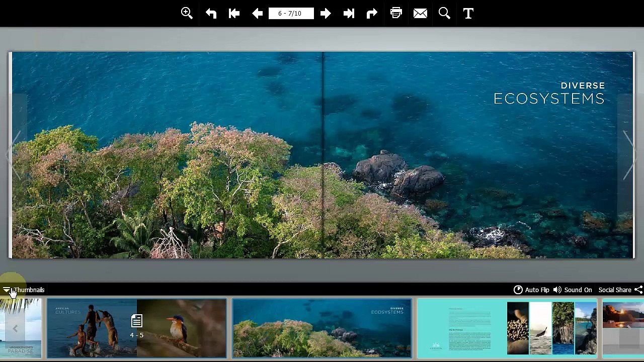This screenshot has height=362, width=644.
Task: Jump to the first page
Action: [234, 14]
